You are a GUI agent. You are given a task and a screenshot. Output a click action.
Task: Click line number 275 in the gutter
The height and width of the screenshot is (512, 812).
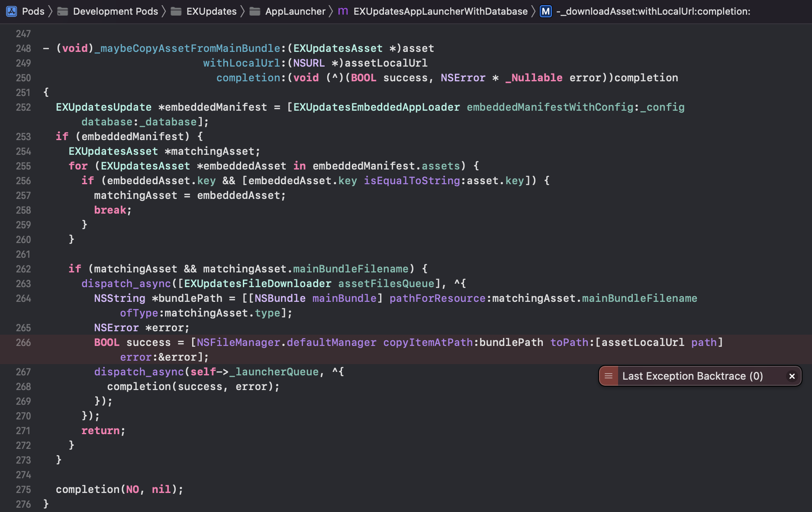[23, 490]
